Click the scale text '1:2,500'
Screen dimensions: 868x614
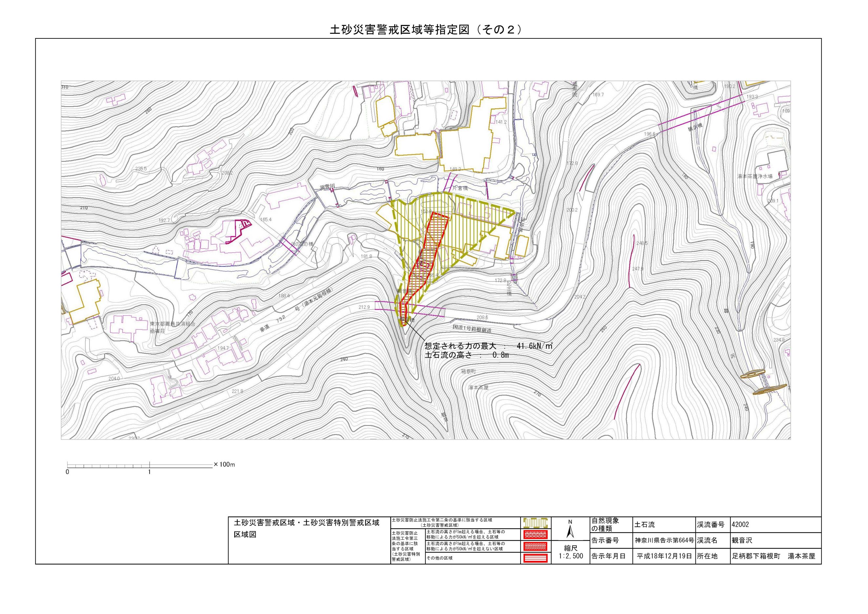click(x=570, y=557)
